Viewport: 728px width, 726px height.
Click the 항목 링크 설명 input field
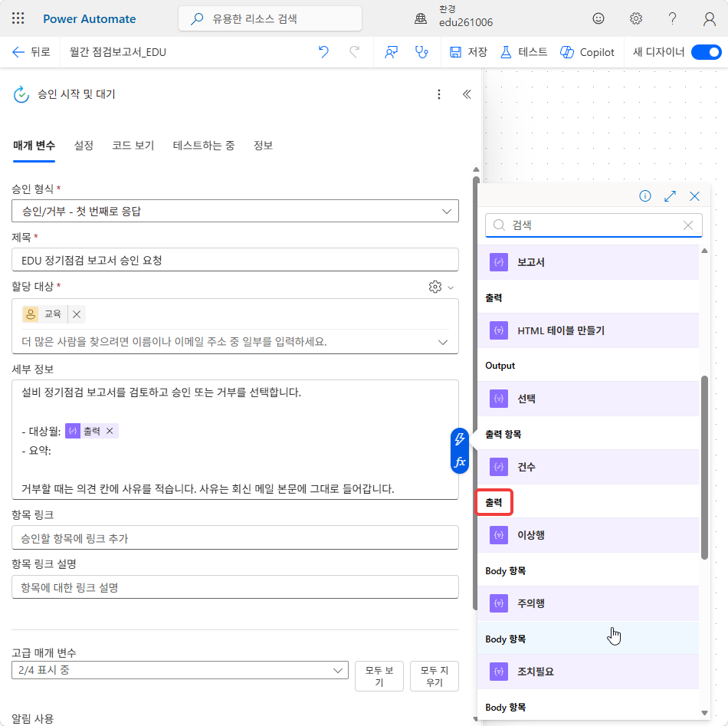[x=235, y=587]
